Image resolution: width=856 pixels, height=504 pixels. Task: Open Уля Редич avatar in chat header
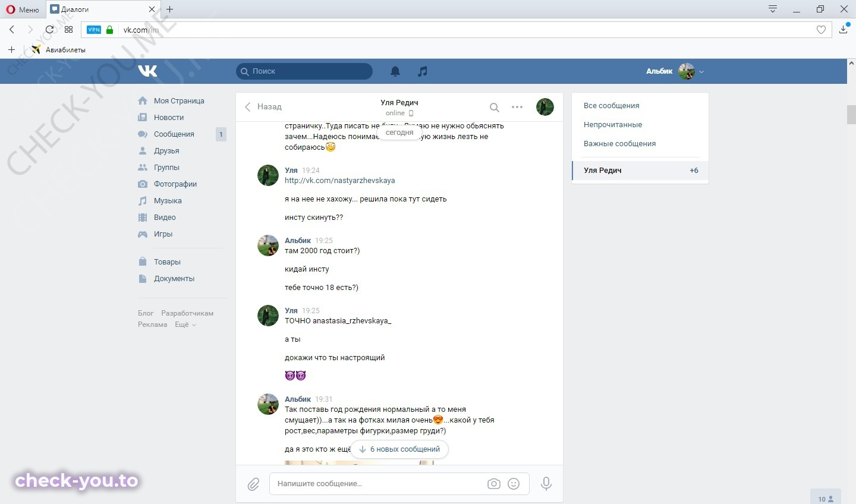(545, 107)
